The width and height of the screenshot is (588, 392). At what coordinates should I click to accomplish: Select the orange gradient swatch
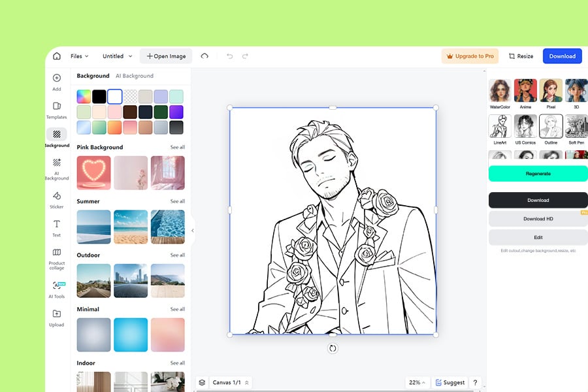tap(115, 127)
